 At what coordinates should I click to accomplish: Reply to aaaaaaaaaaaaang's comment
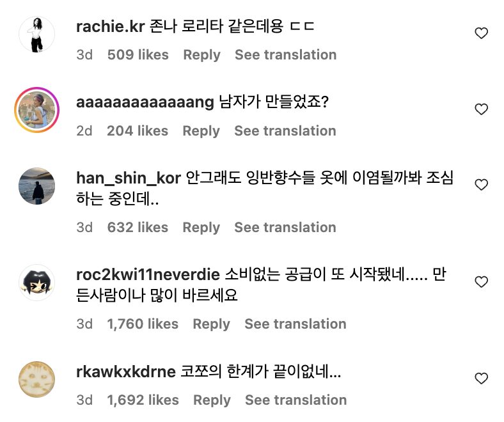point(201,131)
